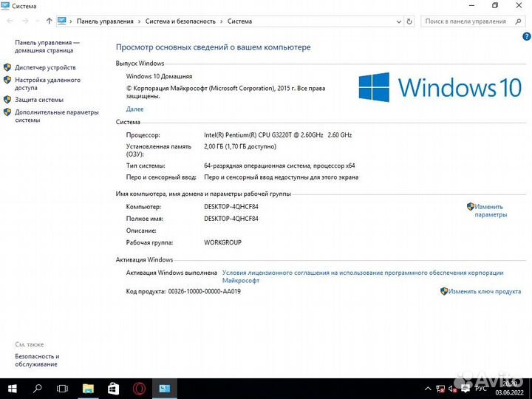This screenshot has width=532, height=399.
Task: Open 'Диспетчер устройств' link
Action: tap(45, 67)
